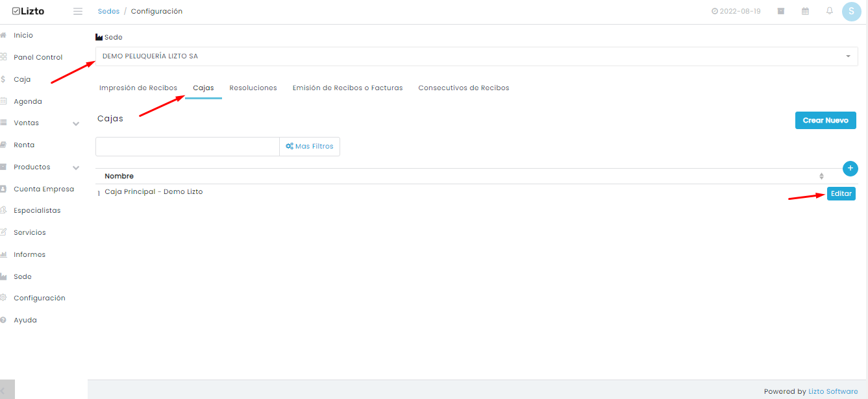Open the notifications bell icon
868x399 pixels.
click(x=830, y=11)
